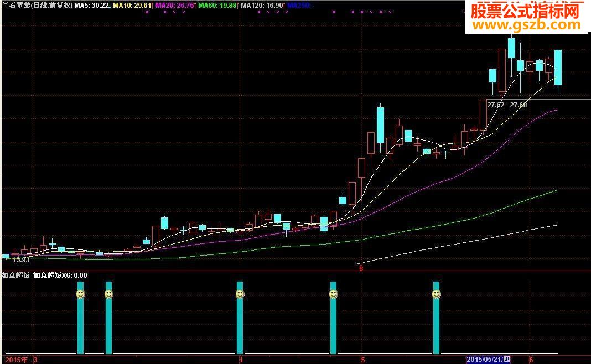Click the first teal signal bar in the indicator pane
This screenshot has width=591, height=364.
[80, 318]
